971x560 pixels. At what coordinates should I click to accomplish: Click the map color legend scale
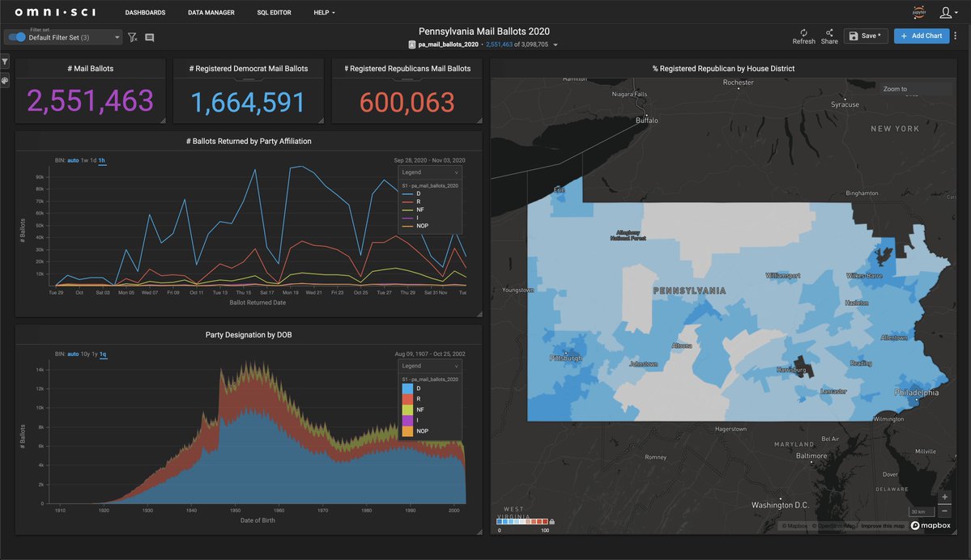[x=524, y=521]
